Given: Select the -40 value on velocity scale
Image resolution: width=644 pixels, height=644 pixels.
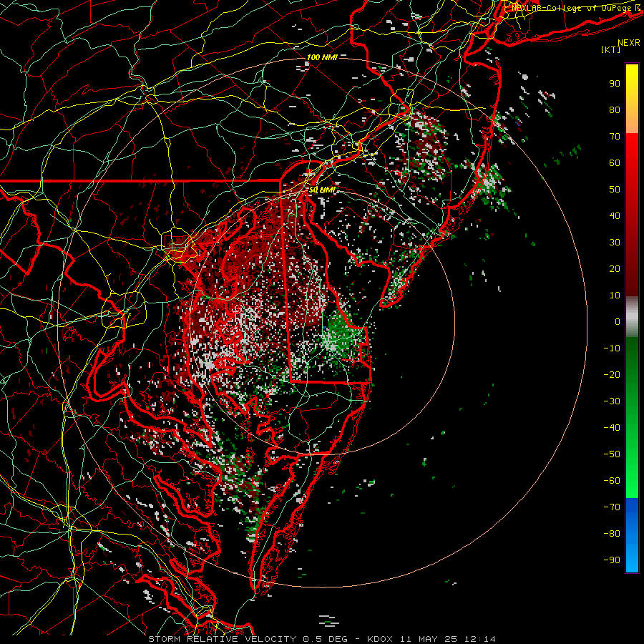Looking at the screenshot, I should (x=612, y=428).
